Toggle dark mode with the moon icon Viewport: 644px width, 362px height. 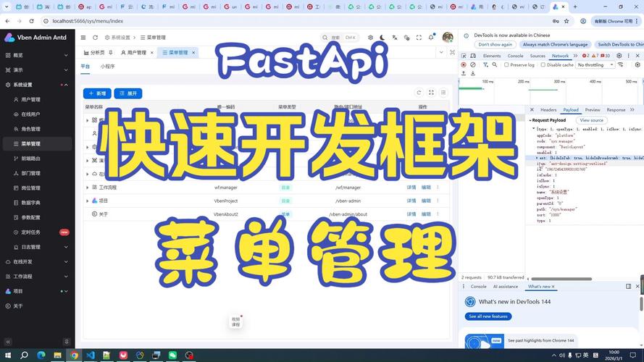coord(382,38)
